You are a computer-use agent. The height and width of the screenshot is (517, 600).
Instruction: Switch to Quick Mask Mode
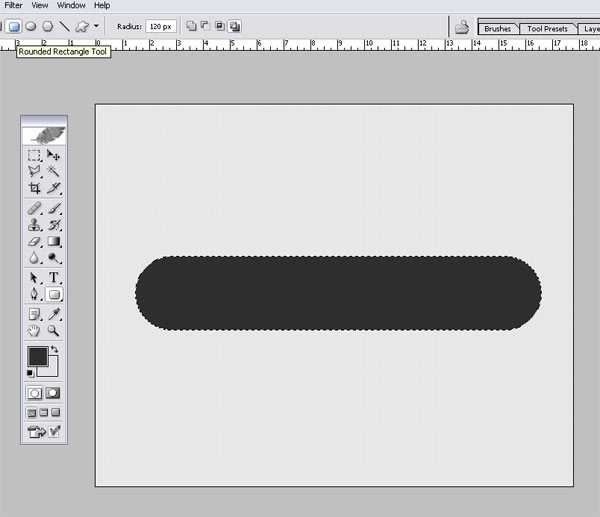pyautogui.click(x=53, y=393)
